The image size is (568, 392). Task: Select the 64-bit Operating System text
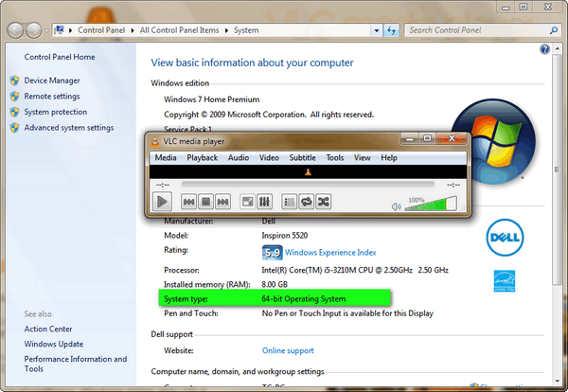[304, 299]
